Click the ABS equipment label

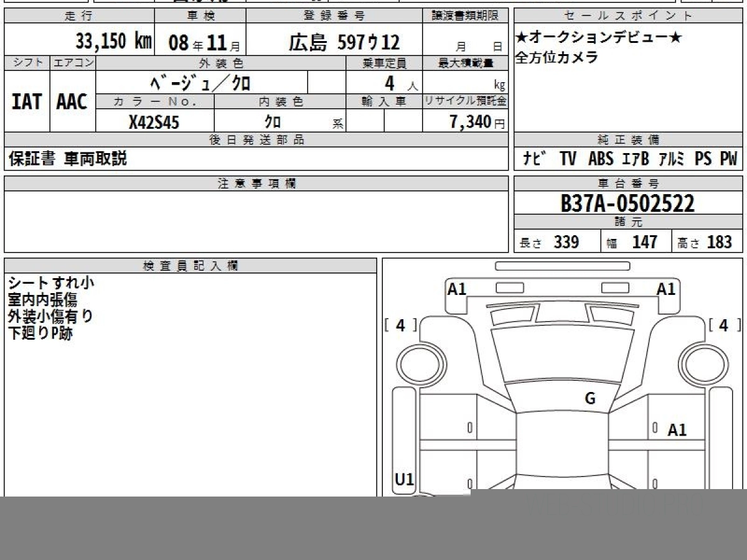pyautogui.click(x=600, y=159)
